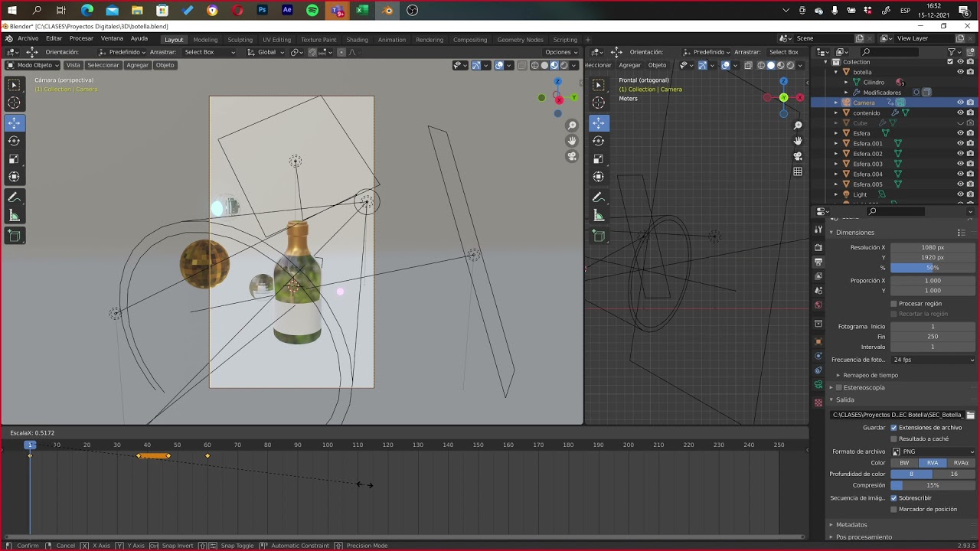Viewport: 980px width, 551px height.
Task: Select the Add Cube tool in left viewport
Action: coord(14,236)
